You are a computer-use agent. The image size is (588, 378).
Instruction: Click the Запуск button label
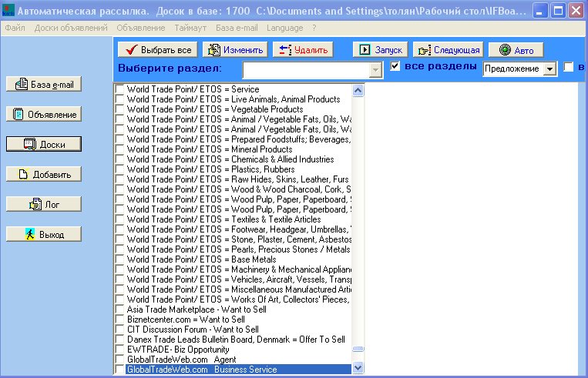click(388, 50)
